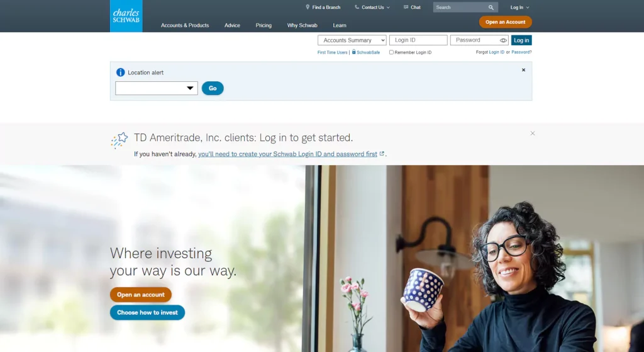The height and width of the screenshot is (352, 644).
Task: Click the Contact Us phone icon
Action: click(x=357, y=7)
